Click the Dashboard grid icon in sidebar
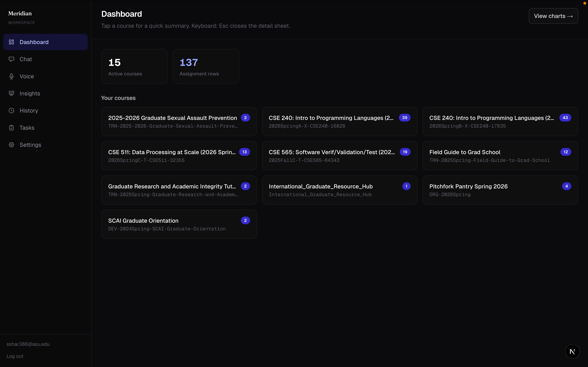This screenshot has width=588, height=367. (11, 42)
